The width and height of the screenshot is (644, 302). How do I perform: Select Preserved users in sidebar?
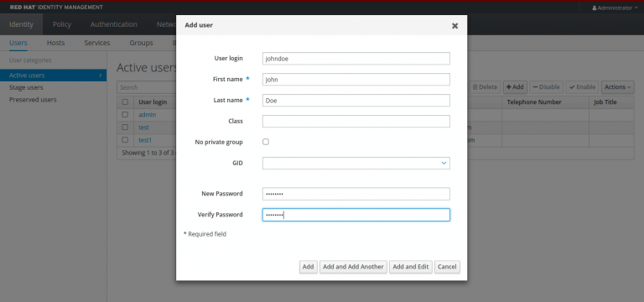[x=33, y=100]
